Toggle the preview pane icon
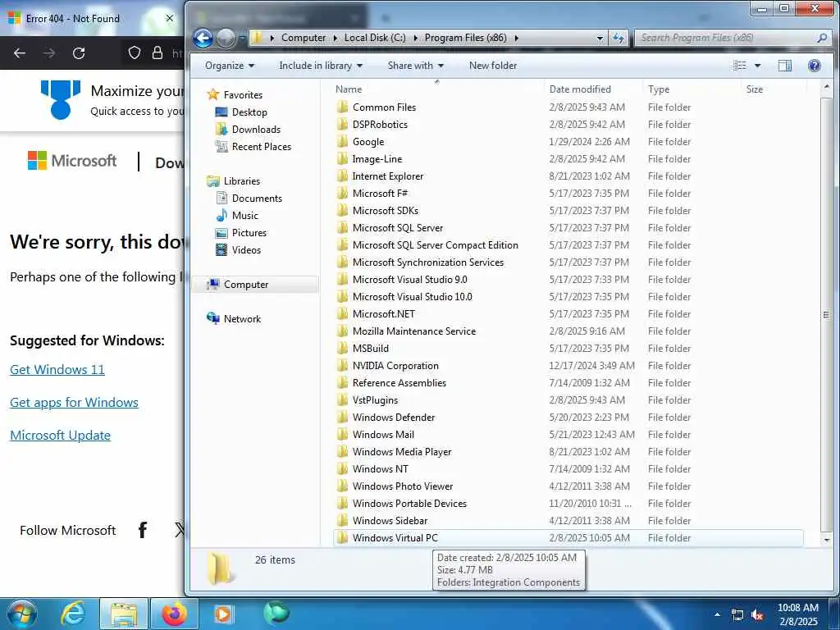 [785, 66]
